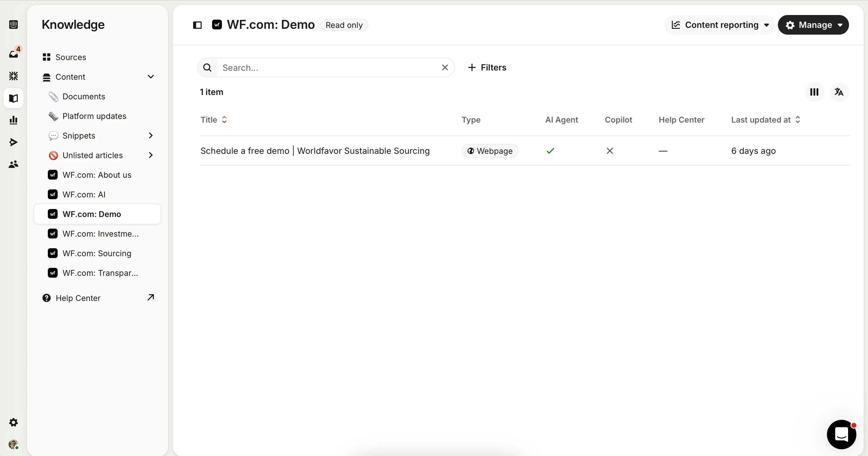Open the Manage dropdown menu
The height and width of the screenshot is (456, 868).
[x=813, y=25]
